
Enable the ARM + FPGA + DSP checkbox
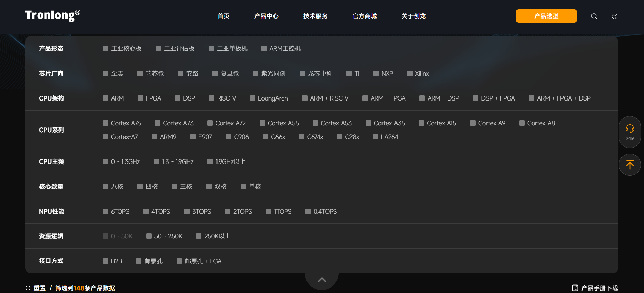coord(531,98)
